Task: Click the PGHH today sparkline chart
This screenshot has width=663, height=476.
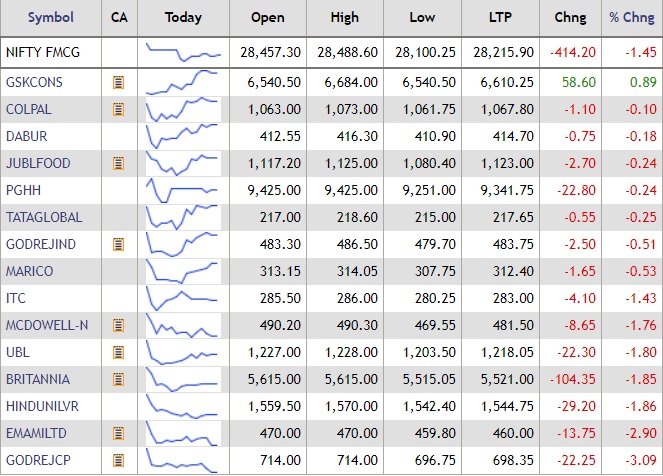Action: click(183, 190)
